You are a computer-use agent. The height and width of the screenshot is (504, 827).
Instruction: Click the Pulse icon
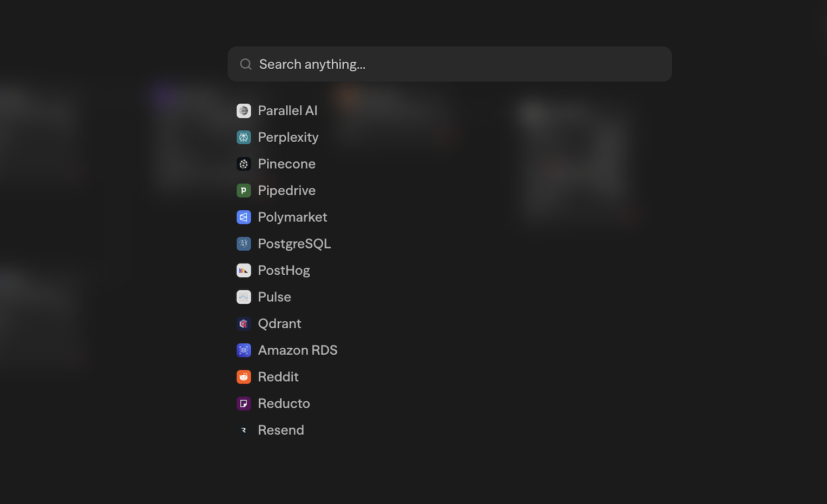pos(244,296)
